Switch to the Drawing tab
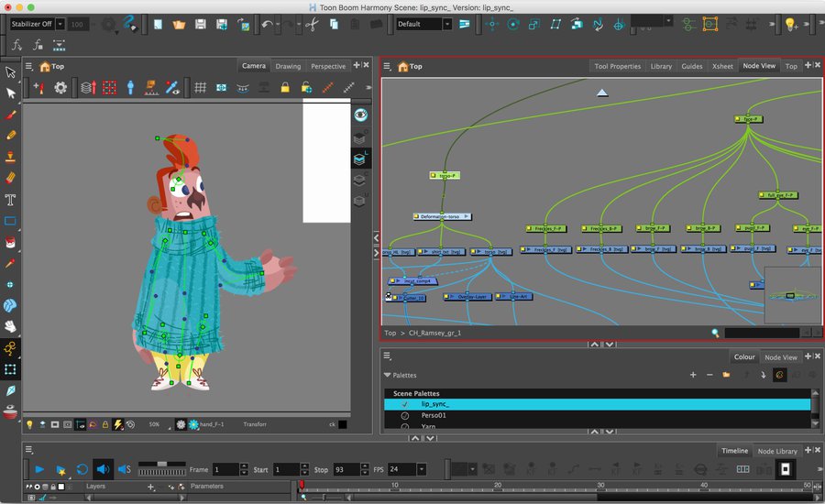This screenshot has height=504, width=825. click(x=288, y=66)
